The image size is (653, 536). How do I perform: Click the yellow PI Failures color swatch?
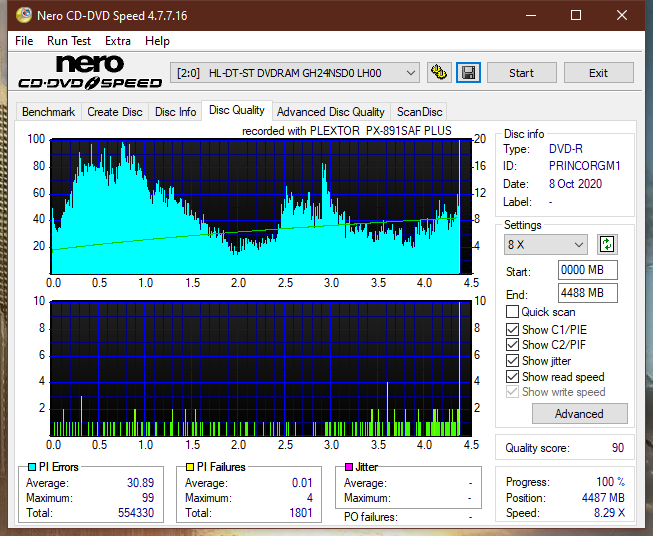pyautogui.click(x=190, y=467)
